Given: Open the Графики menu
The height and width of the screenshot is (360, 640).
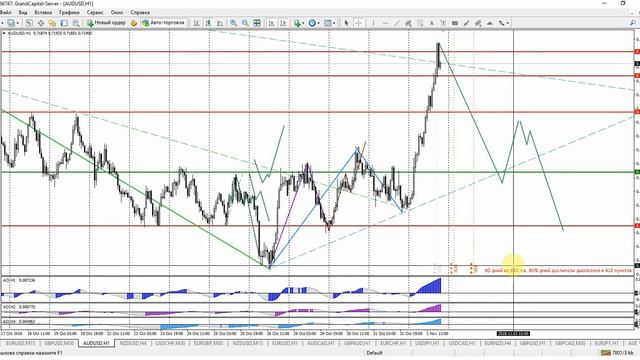Looking at the screenshot, I should [69, 12].
